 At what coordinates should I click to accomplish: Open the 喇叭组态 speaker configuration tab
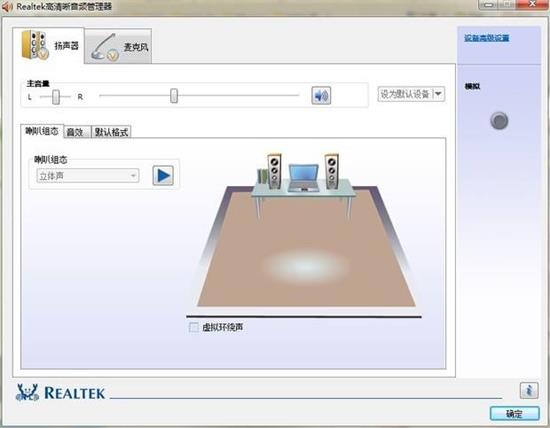coord(42,131)
